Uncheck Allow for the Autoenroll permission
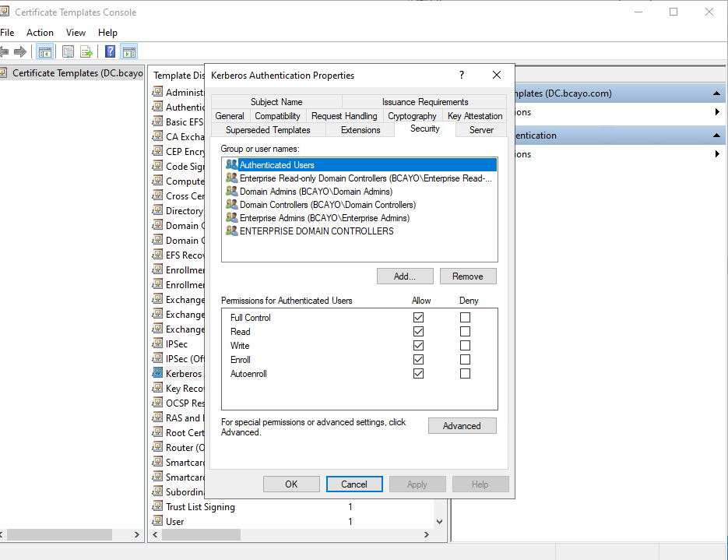The width and height of the screenshot is (728, 560). click(419, 374)
